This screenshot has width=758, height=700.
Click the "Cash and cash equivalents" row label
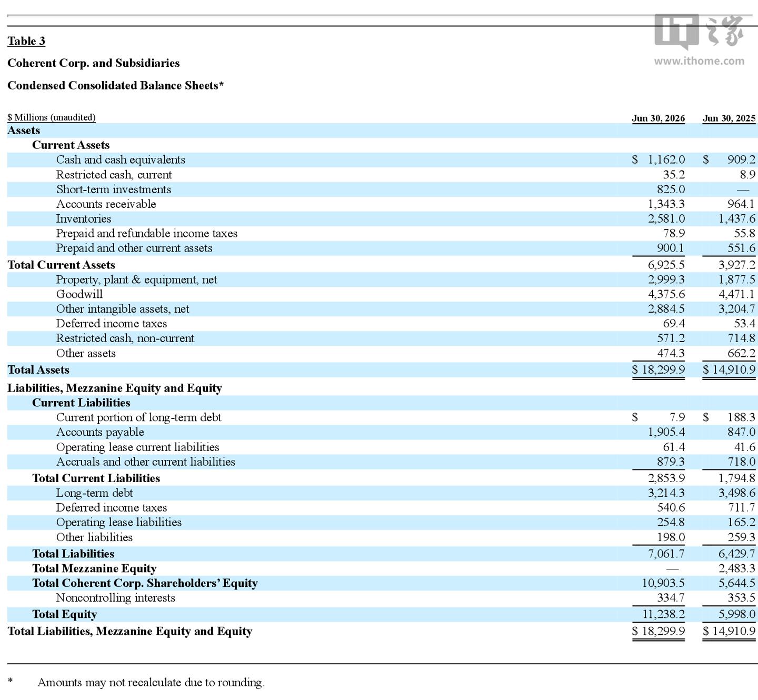click(x=121, y=160)
